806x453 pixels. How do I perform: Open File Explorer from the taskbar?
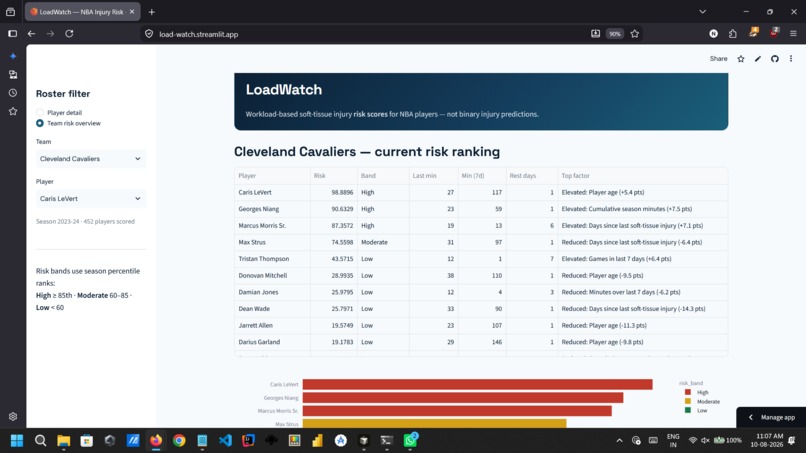(63, 441)
